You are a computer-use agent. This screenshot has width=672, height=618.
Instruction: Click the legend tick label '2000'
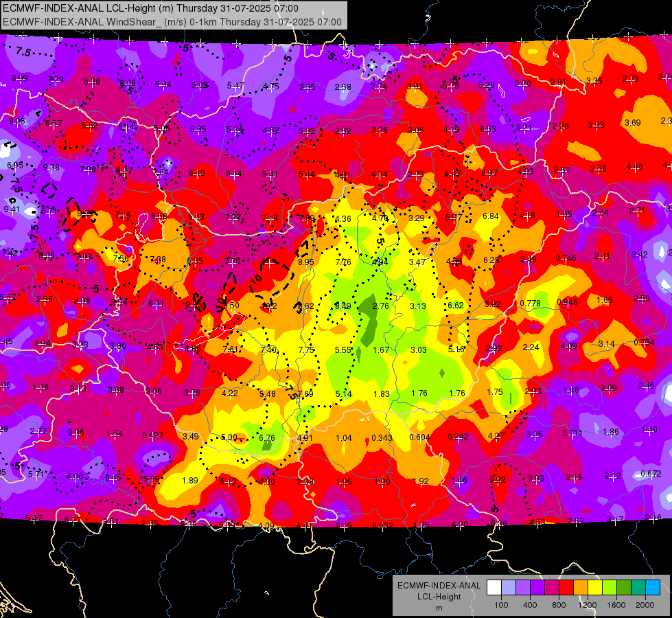pos(645,605)
